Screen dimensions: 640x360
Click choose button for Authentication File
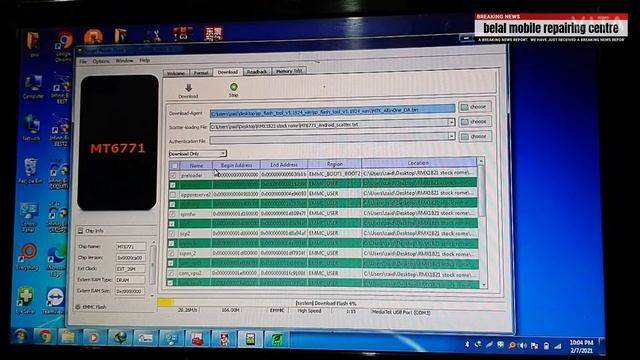pos(474,136)
